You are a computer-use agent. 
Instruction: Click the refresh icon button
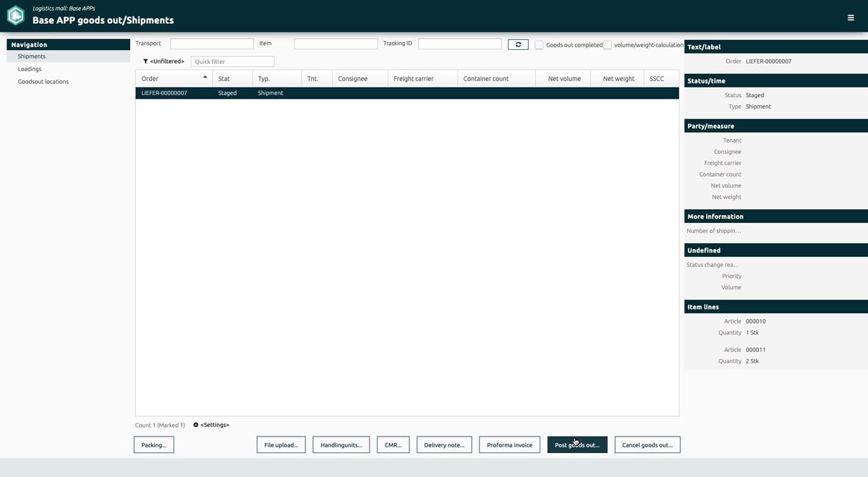(x=518, y=44)
